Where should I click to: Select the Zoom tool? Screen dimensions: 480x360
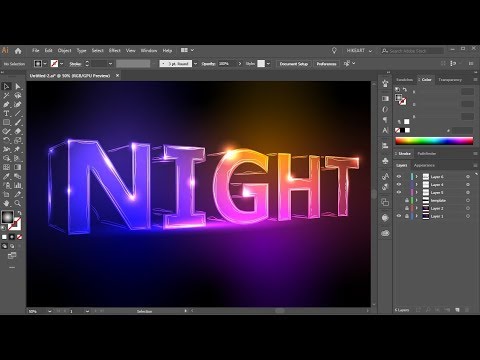pos(18,203)
